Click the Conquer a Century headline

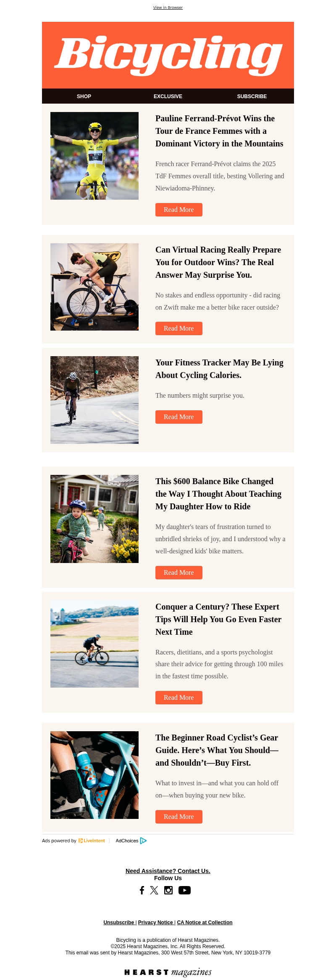[x=218, y=619]
